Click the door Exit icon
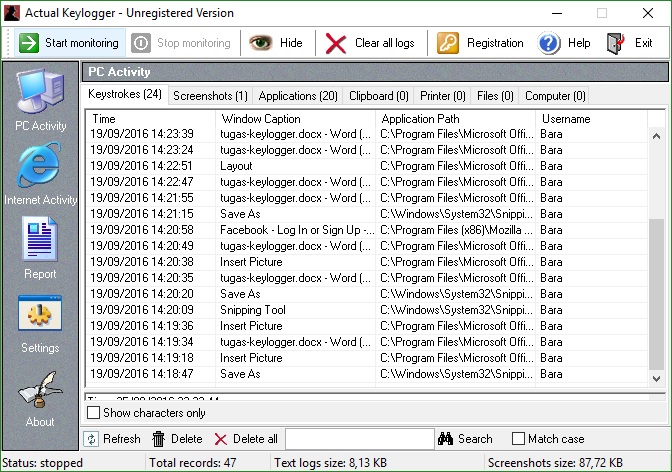 (x=616, y=43)
